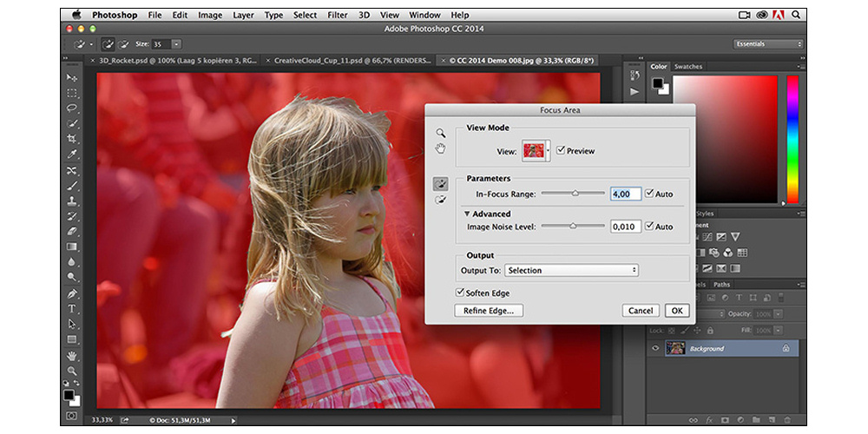Choose the Focus Area Add brush tool
The width and height of the screenshot is (868, 434).
pos(441,184)
